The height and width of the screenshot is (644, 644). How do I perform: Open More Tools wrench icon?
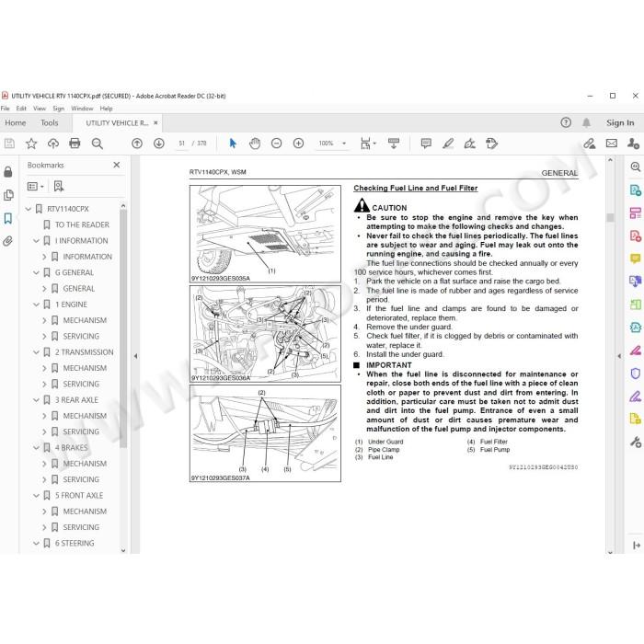636,442
